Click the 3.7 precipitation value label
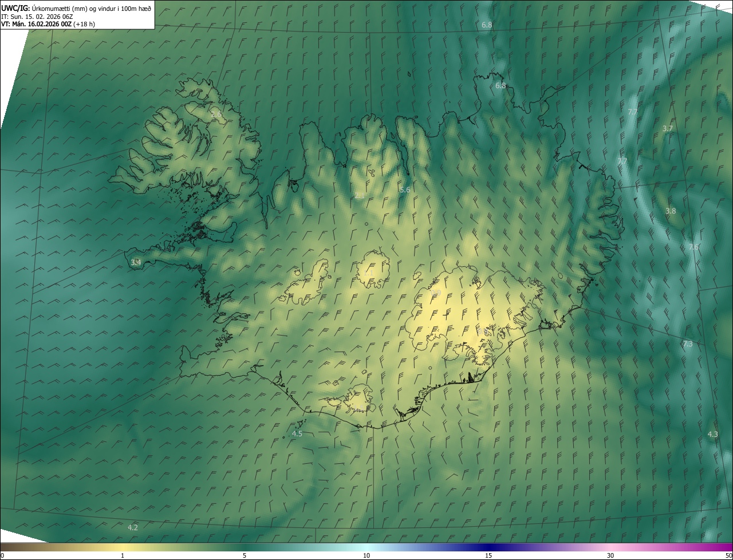733x560 pixels. pos(667,129)
